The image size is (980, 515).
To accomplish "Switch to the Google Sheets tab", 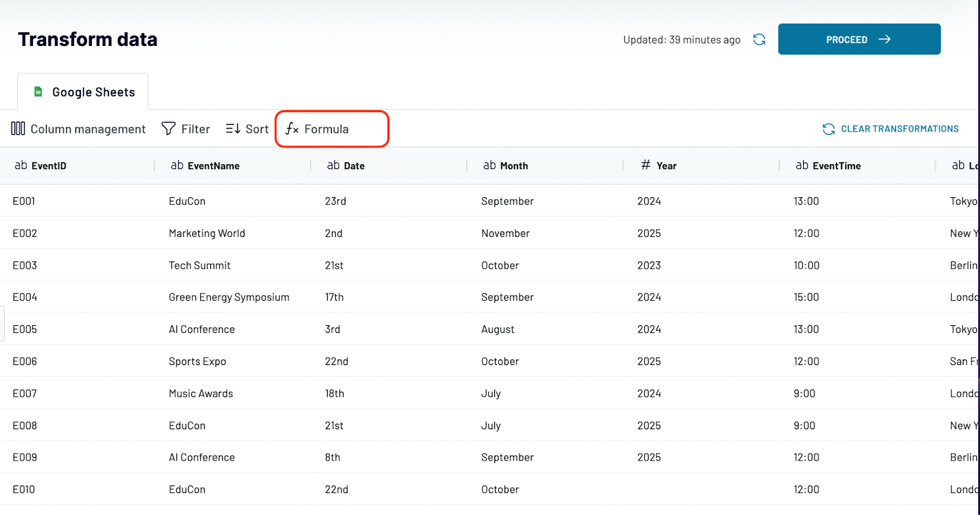I will [x=83, y=92].
